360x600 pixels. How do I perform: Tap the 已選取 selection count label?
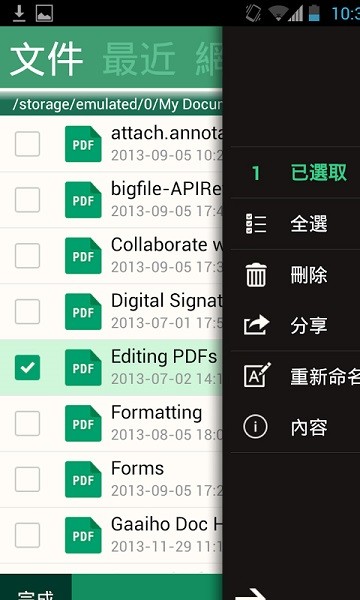point(319,173)
